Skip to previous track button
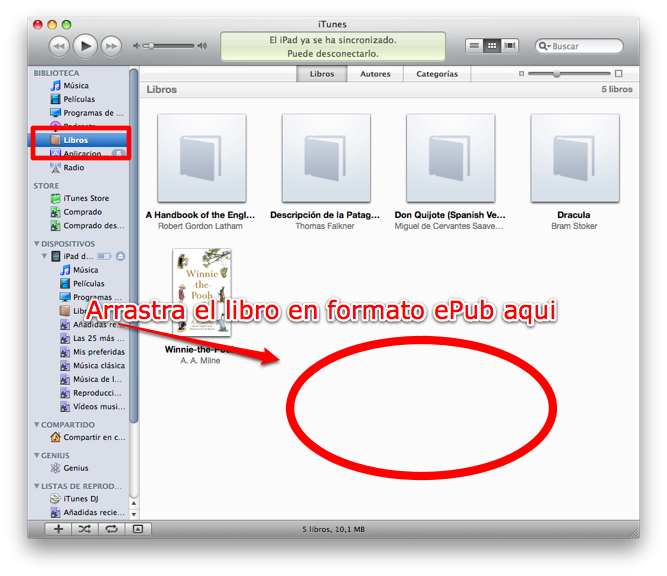Screen dimensions: 667x576 pyautogui.click(x=59, y=46)
